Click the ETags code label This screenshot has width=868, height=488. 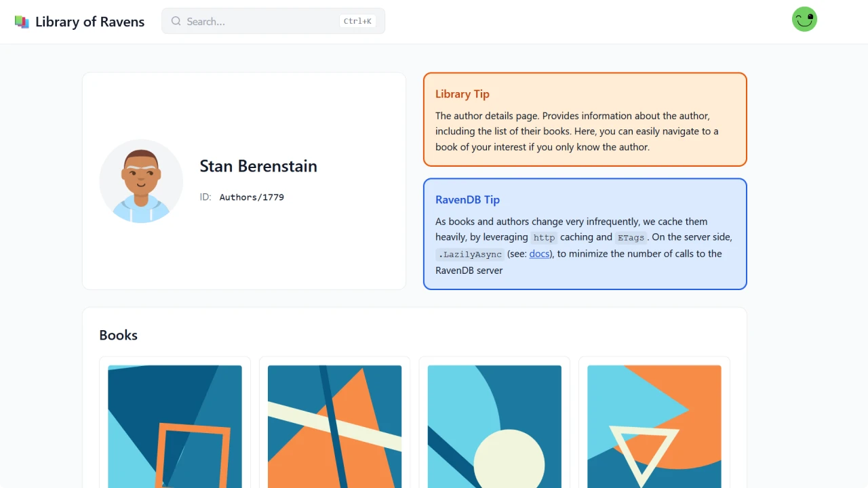(x=631, y=238)
